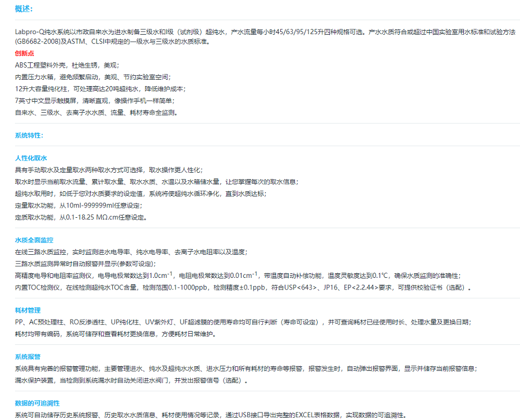Click the 定质取水功能 0.1-18.25 MΩ.cm line
The image size is (520, 420).
pos(81,217)
